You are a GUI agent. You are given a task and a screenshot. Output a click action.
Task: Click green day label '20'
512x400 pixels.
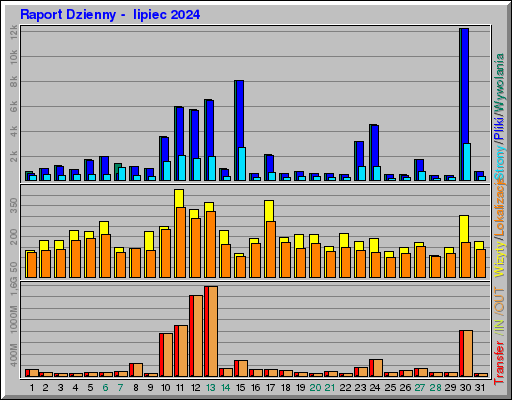click(x=315, y=388)
